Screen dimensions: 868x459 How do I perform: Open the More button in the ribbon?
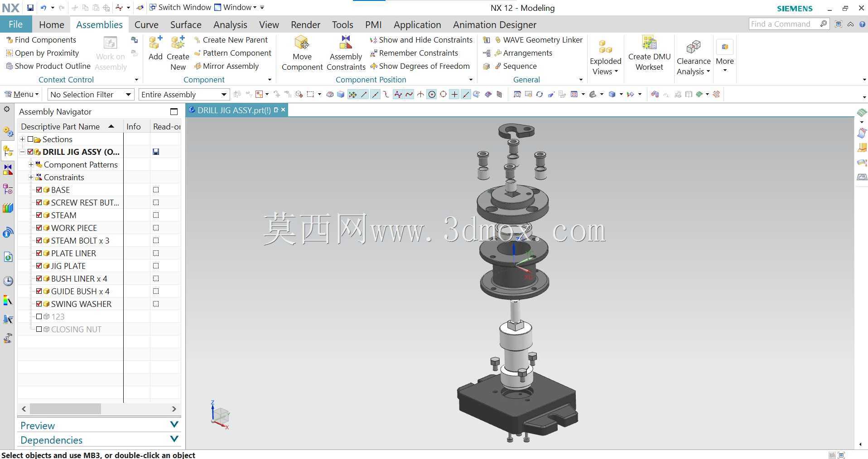click(724, 57)
